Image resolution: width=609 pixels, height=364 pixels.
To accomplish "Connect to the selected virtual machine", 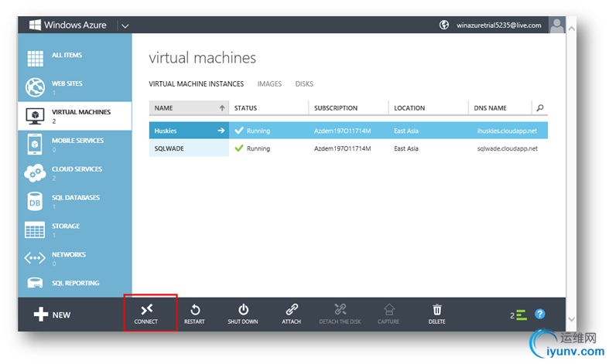I will [x=146, y=314].
